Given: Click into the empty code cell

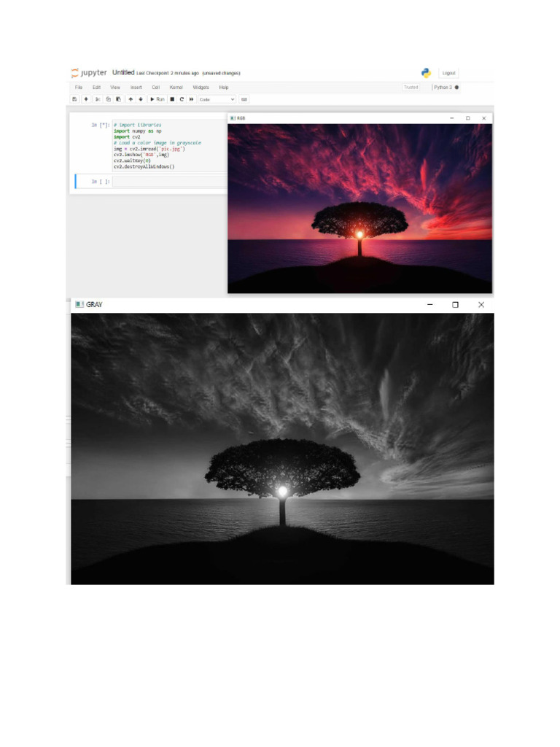Looking at the screenshot, I should (x=169, y=182).
